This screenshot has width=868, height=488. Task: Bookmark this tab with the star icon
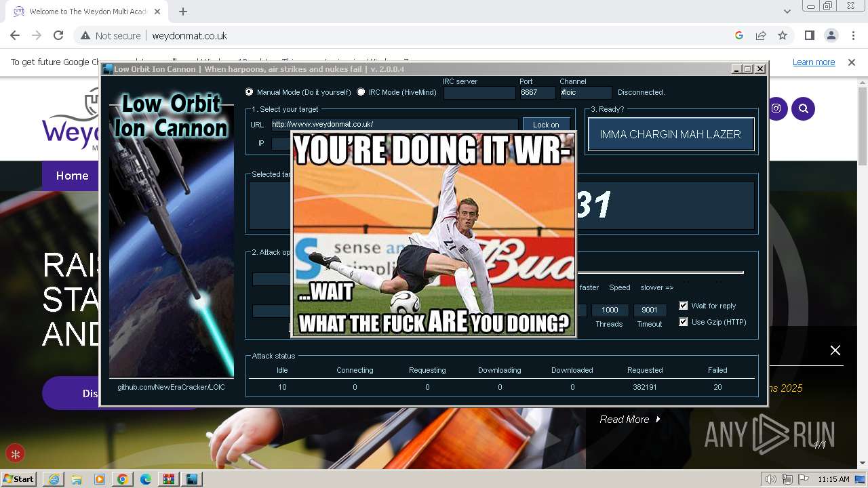click(783, 36)
